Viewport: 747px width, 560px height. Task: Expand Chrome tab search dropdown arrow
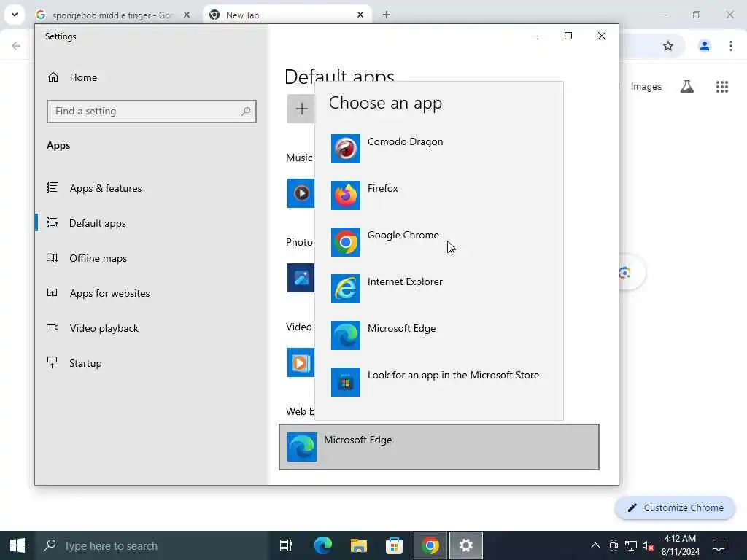tap(15, 15)
